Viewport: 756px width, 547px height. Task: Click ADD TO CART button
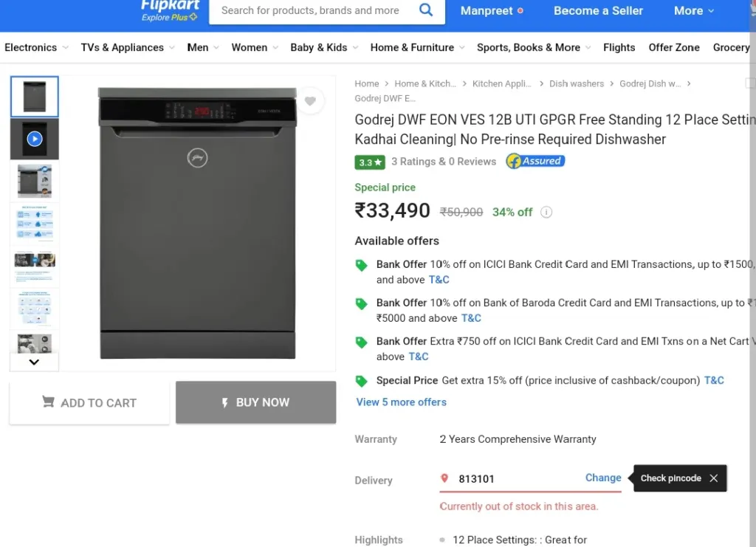click(x=89, y=402)
